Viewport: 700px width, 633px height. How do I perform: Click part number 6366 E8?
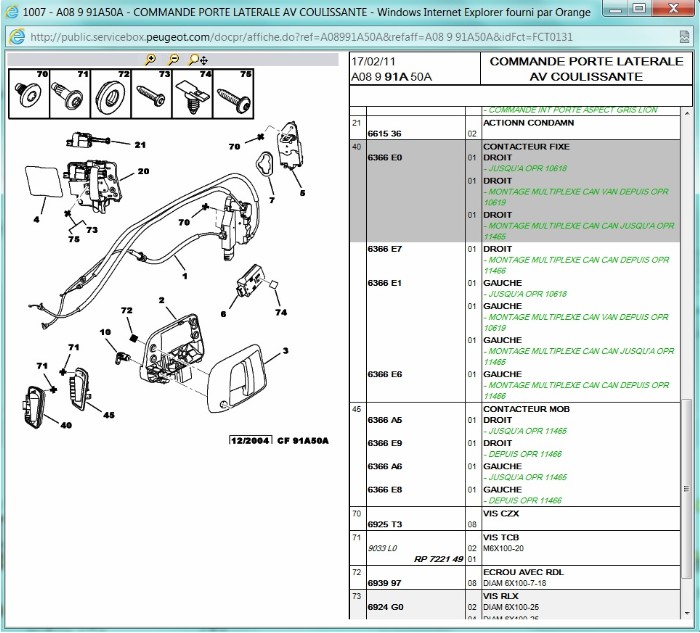click(385, 489)
